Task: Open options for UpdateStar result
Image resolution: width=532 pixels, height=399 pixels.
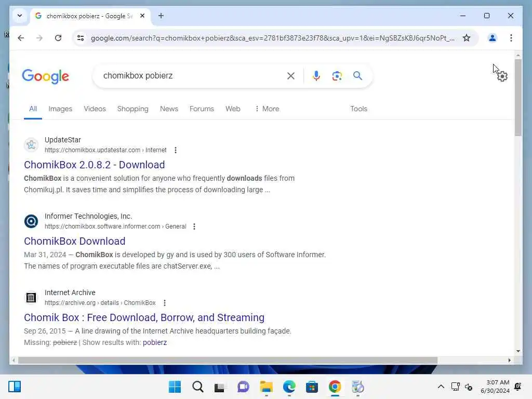Action: point(176,150)
